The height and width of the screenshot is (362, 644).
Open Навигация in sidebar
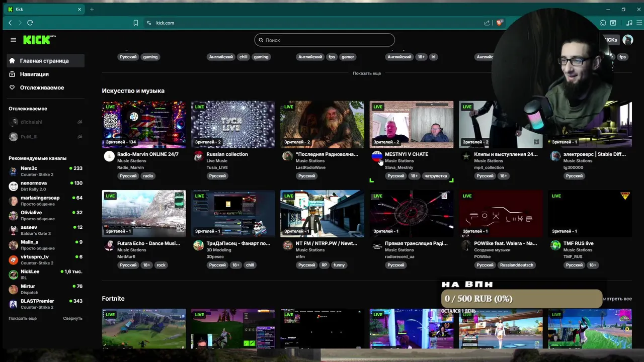click(x=45, y=74)
